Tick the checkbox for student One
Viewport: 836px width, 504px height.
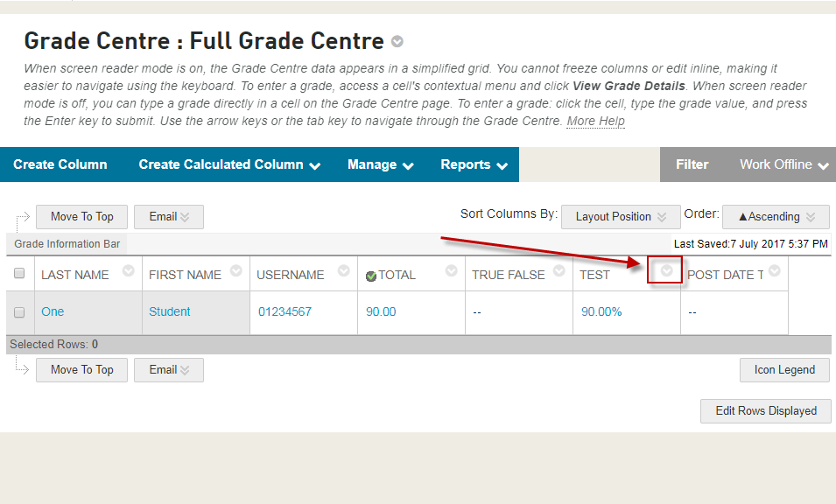[19, 312]
